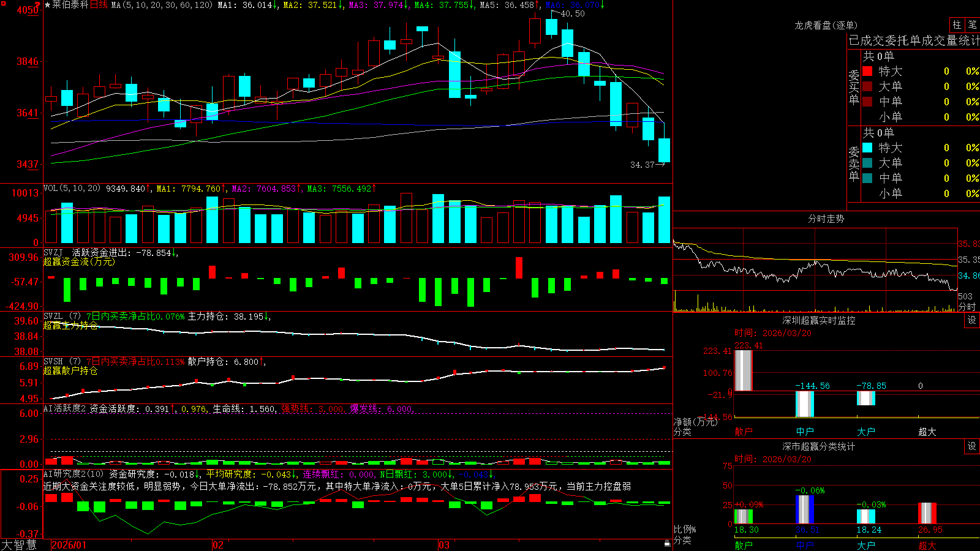Screen dimensions: 980x551
Task: Click the 分时 label under intraday chart
Action: [967, 306]
